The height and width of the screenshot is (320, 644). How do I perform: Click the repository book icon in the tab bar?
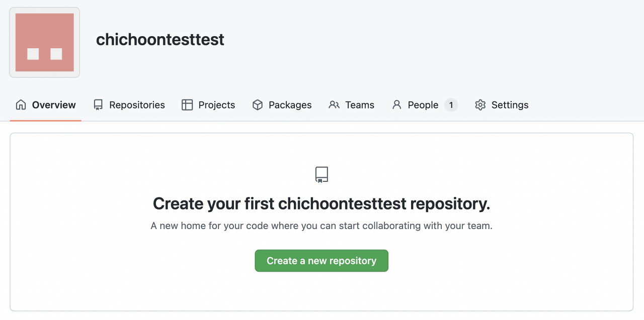[98, 105]
